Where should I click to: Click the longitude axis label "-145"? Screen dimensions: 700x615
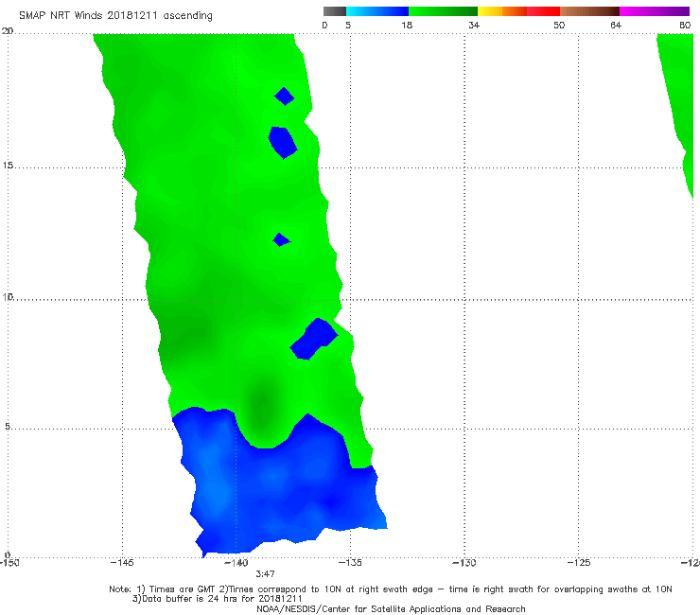coord(122,562)
